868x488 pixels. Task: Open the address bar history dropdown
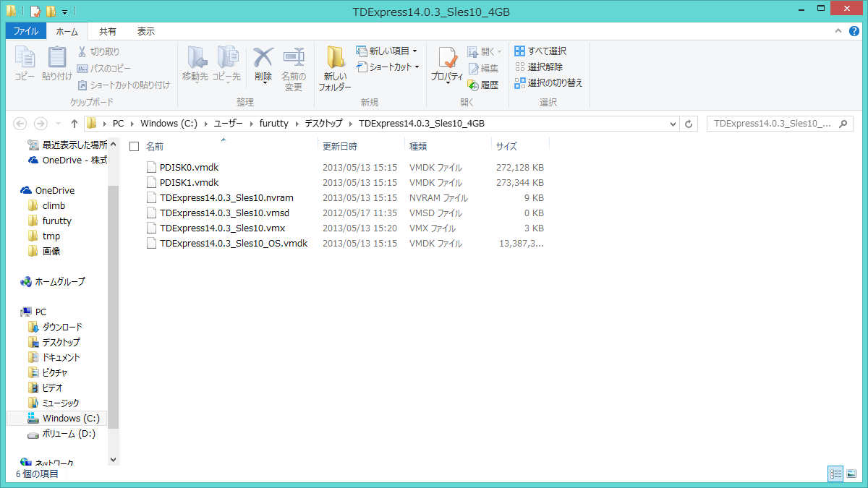click(x=672, y=124)
